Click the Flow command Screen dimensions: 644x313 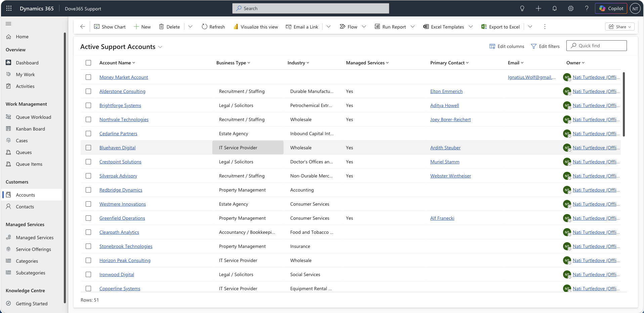[348, 27]
